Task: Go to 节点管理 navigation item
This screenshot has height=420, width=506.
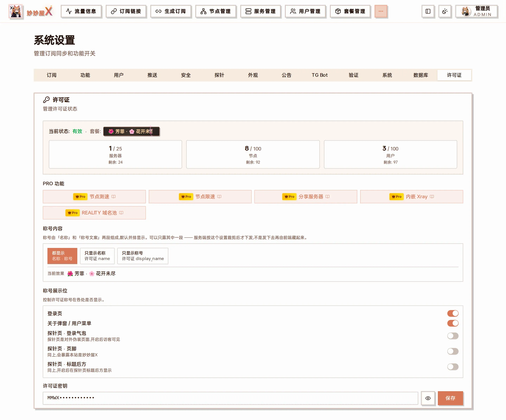Action: [216, 11]
